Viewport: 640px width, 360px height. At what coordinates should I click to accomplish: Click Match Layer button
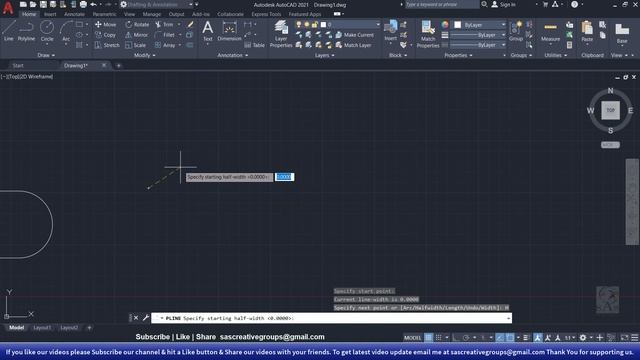353,45
